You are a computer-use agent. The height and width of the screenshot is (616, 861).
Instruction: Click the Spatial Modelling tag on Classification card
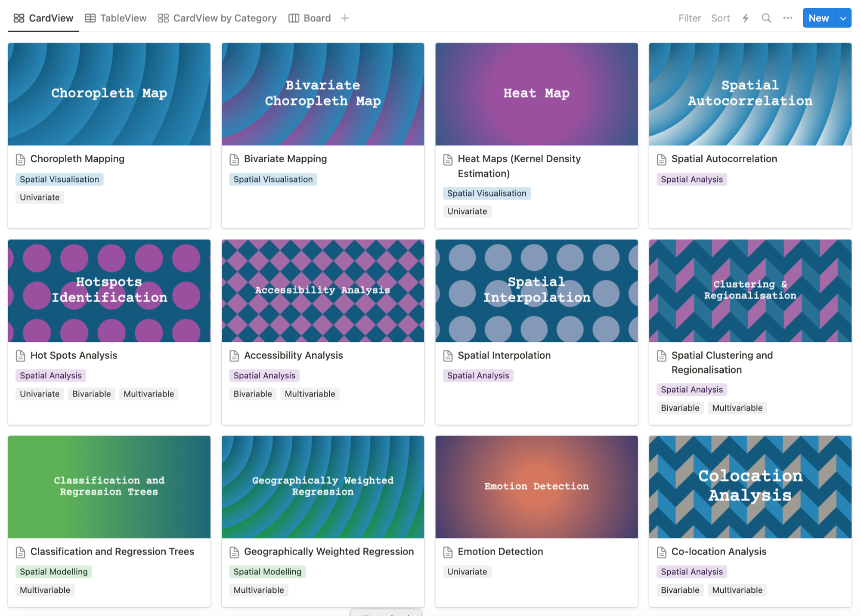pyautogui.click(x=54, y=572)
